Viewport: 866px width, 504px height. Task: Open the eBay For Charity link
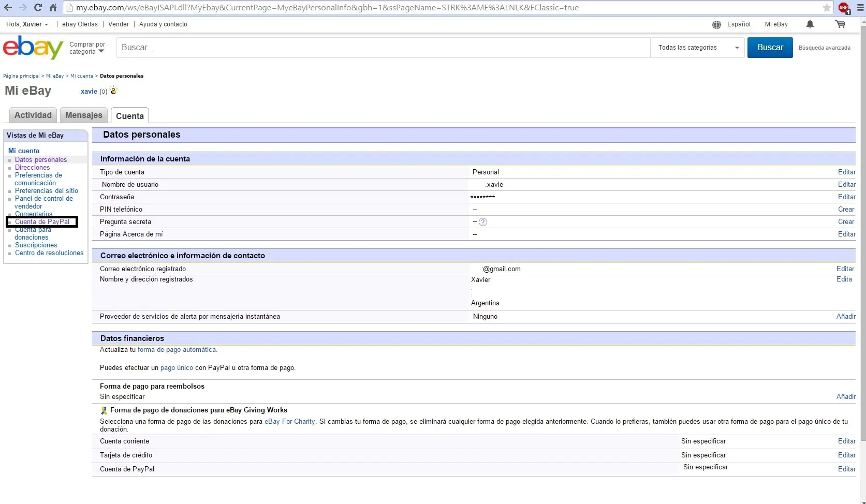[290, 422]
